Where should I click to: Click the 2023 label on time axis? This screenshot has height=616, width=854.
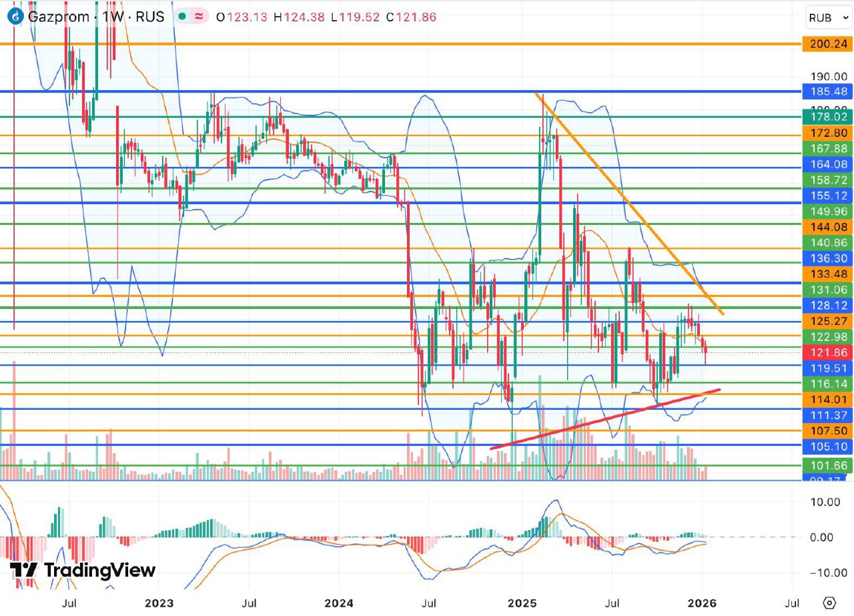159,603
